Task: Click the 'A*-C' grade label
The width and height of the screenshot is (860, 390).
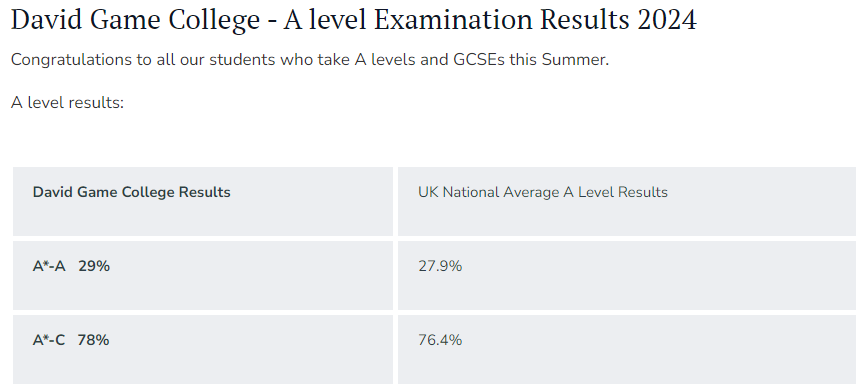Action: tap(49, 340)
